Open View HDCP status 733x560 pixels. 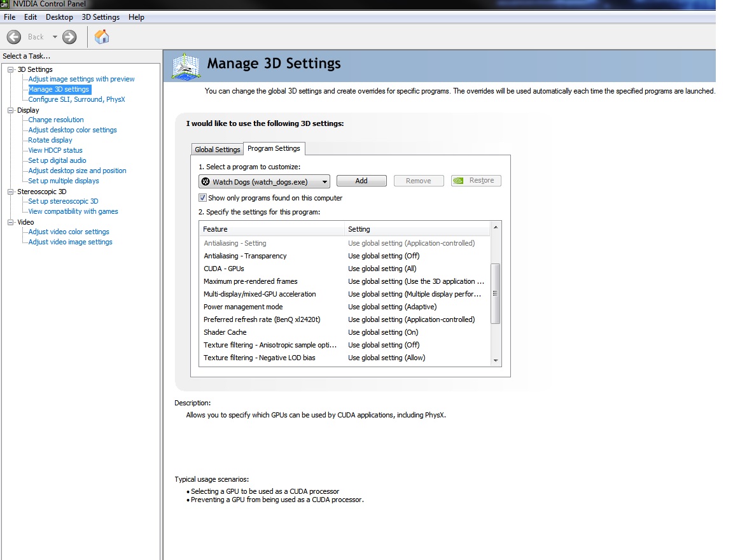click(x=55, y=150)
